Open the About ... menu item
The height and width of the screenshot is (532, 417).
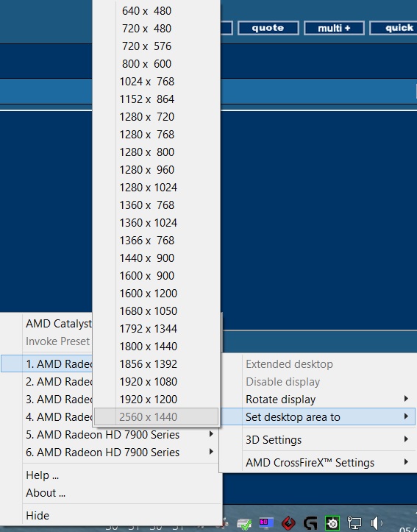[110, 493]
